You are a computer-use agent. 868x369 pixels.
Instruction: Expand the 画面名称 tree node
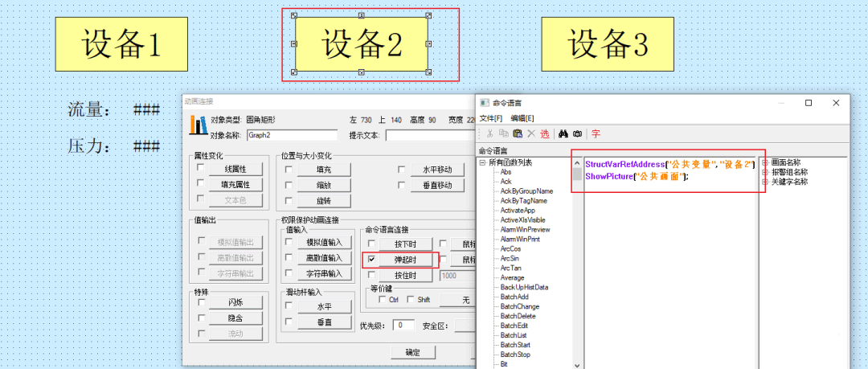(766, 162)
